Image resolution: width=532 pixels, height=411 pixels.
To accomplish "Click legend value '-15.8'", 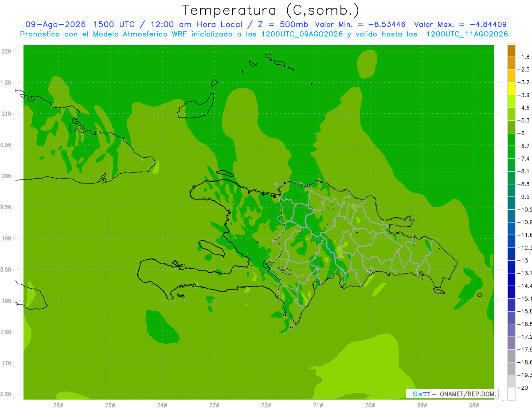I will pos(524,311).
